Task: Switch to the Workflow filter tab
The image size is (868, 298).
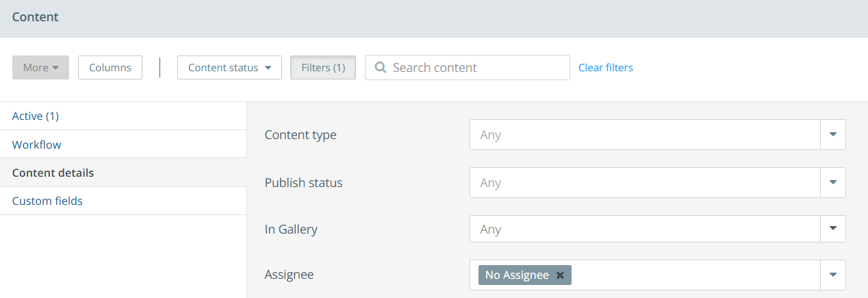Action: [x=37, y=145]
